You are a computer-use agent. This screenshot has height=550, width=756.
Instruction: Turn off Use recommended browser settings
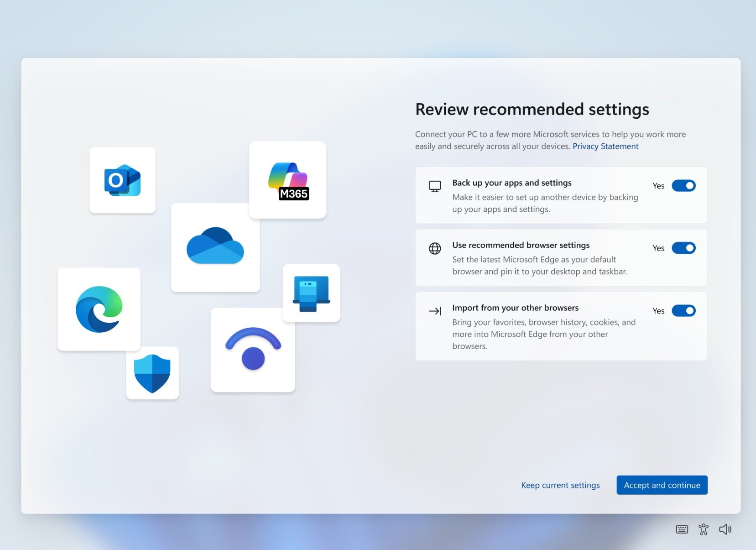pyautogui.click(x=683, y=248)
